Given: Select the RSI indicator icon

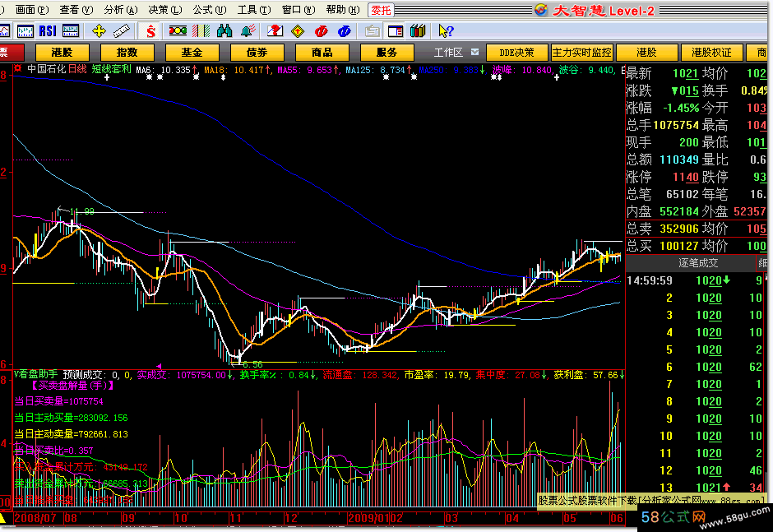Looking at the screenshot, I should (48, 31).
